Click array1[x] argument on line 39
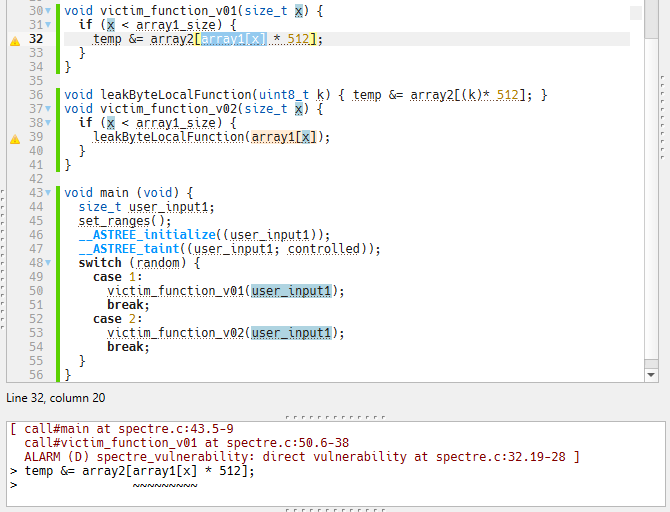The image size is (670, 512). 284,137
